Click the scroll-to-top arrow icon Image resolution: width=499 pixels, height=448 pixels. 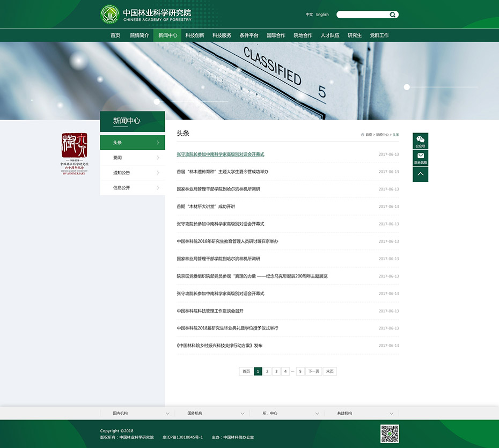pos(420,174)
